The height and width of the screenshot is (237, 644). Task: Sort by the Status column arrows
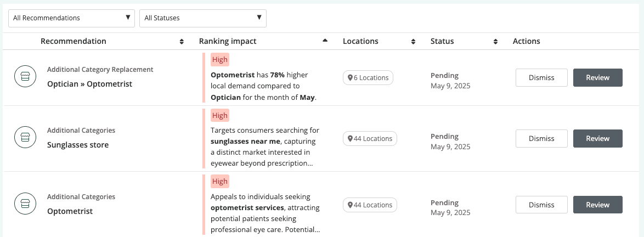pyautogui.click(x=495, y=42)
